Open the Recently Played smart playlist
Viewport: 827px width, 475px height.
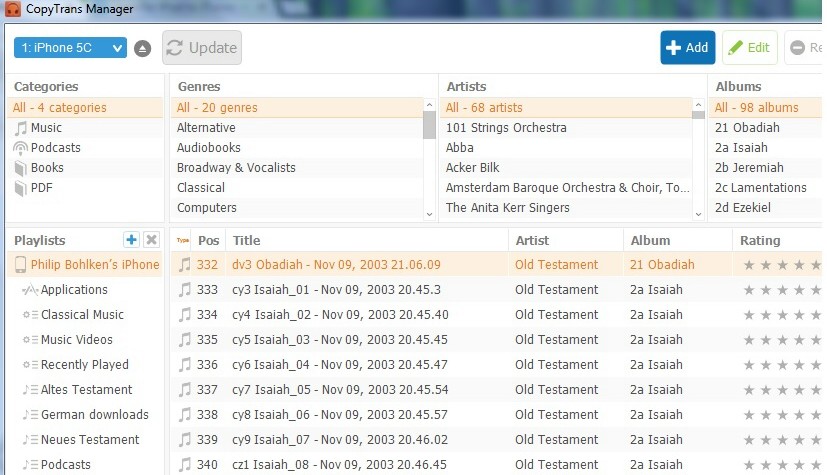85,365
